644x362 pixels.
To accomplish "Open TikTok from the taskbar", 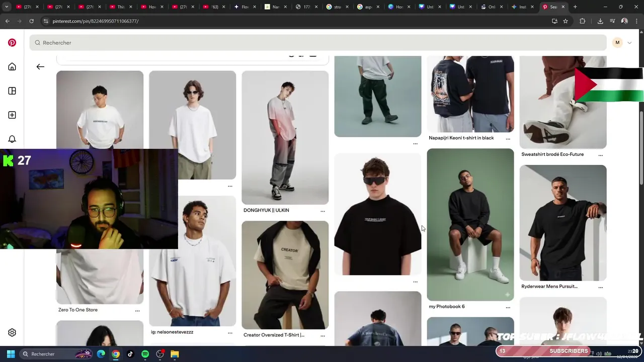I will [130, 354].
